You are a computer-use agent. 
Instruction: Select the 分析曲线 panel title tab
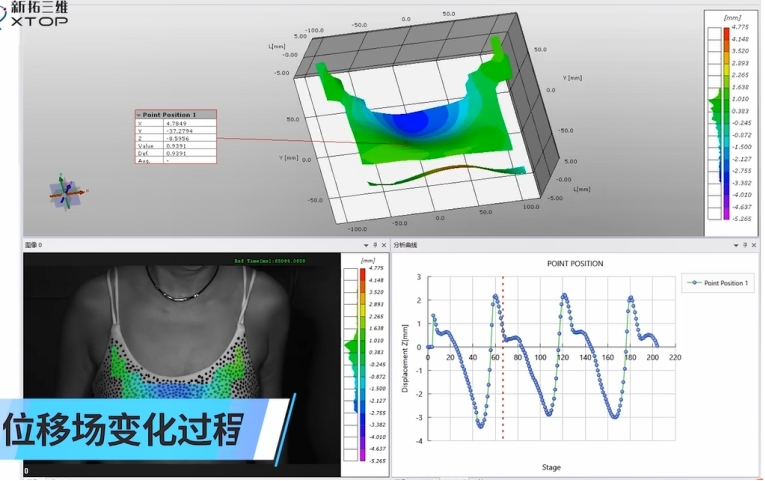(x=405, y=244)
